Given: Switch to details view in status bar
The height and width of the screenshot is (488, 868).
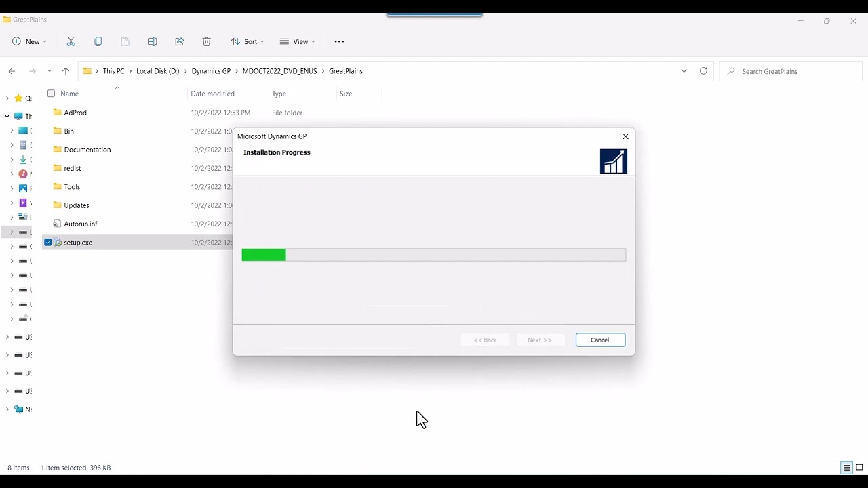Looking at the screenshot, I should click(847, 468).
